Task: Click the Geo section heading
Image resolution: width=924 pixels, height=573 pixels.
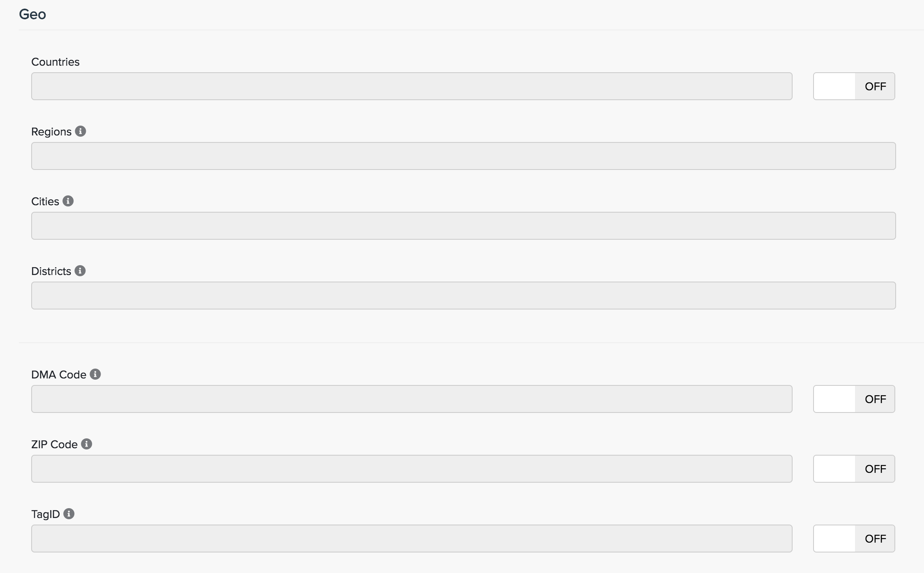Action: coord(32,14)
